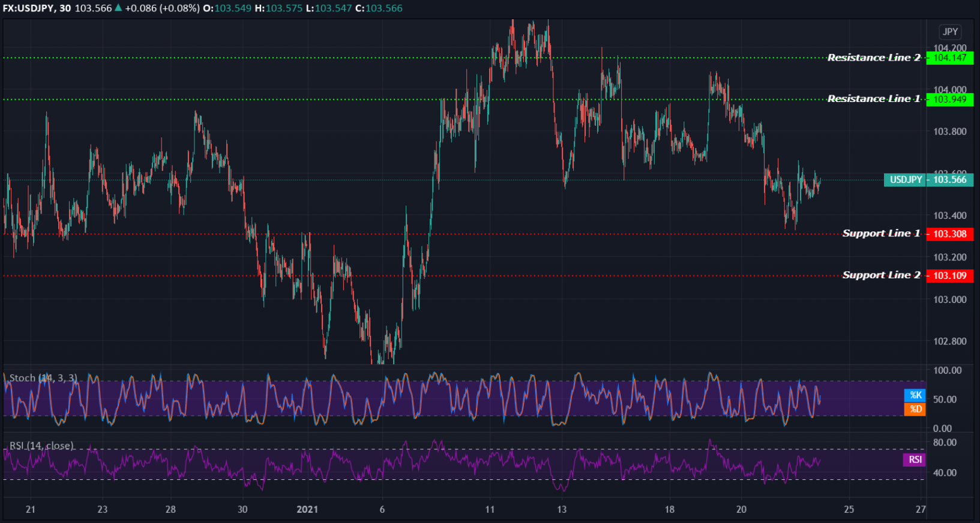Click the Stoch 100.00 scale label
The image size is (980, 523).
point(948,370)
